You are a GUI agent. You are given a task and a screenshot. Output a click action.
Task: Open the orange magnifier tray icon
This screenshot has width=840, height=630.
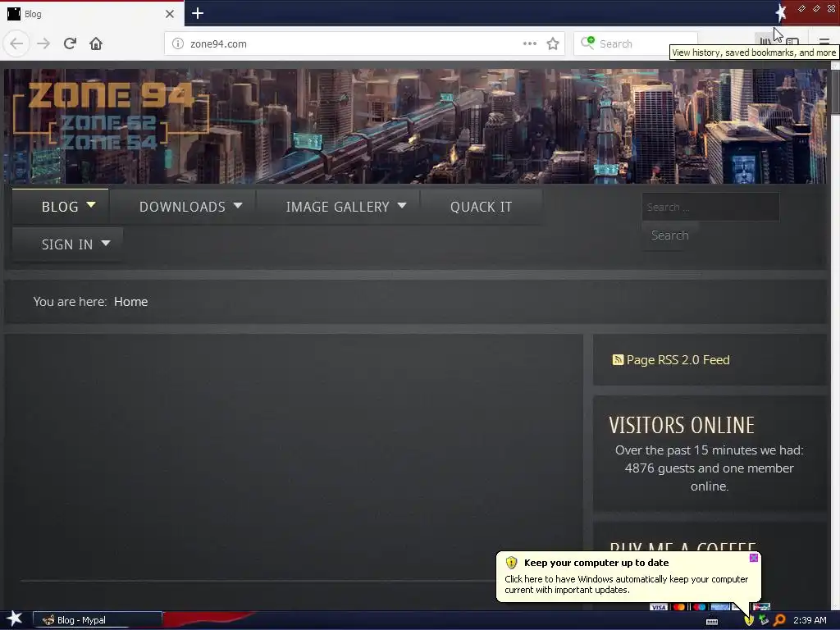(x=779, y=620)
